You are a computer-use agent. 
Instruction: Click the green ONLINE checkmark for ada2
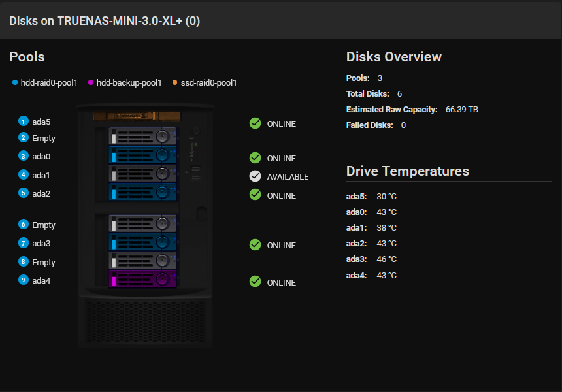pos(256,195)
